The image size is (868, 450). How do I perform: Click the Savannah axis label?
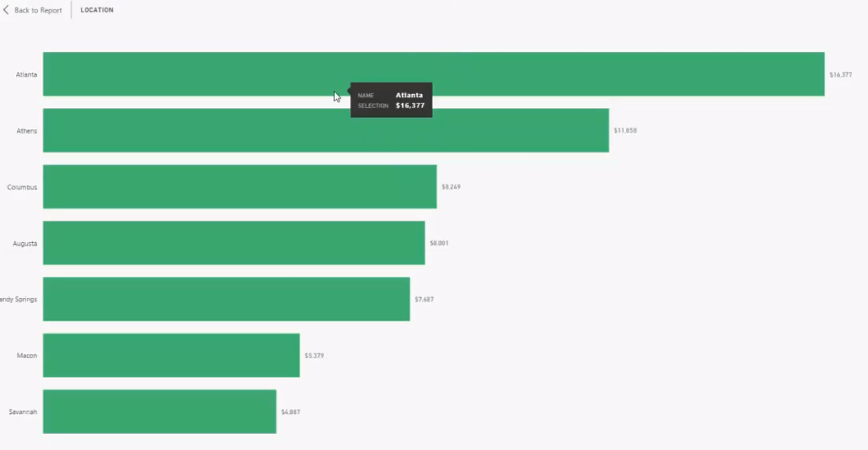[x=23, y=412]
